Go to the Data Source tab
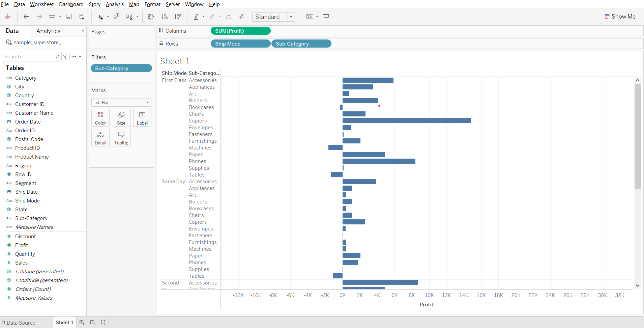The height and width of the screenshot is (328, 644). click(19, 323)
